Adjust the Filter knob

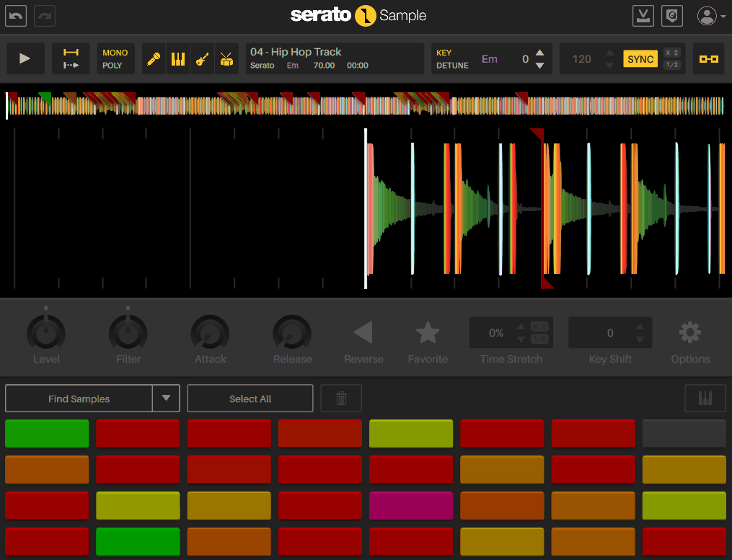(x=128, y=332)
